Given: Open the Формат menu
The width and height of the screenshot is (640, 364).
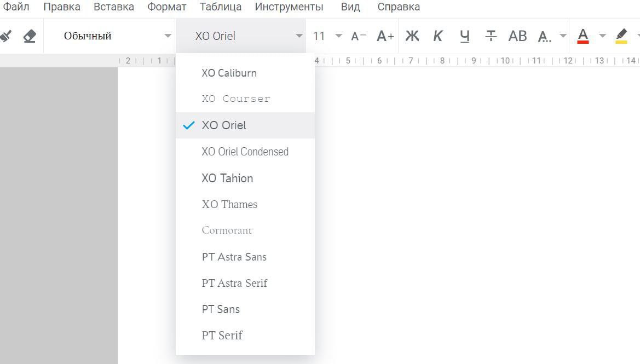Looking at the screenshot, I should [167, 7].
